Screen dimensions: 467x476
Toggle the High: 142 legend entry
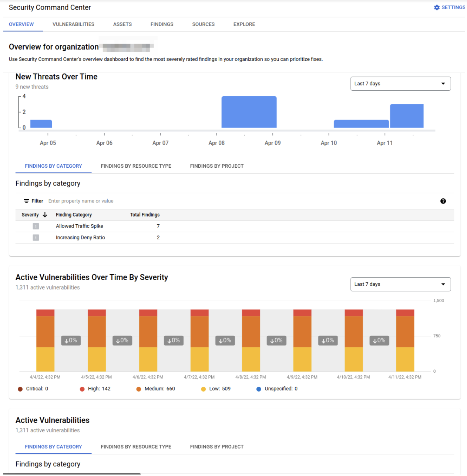coord(82,389)
